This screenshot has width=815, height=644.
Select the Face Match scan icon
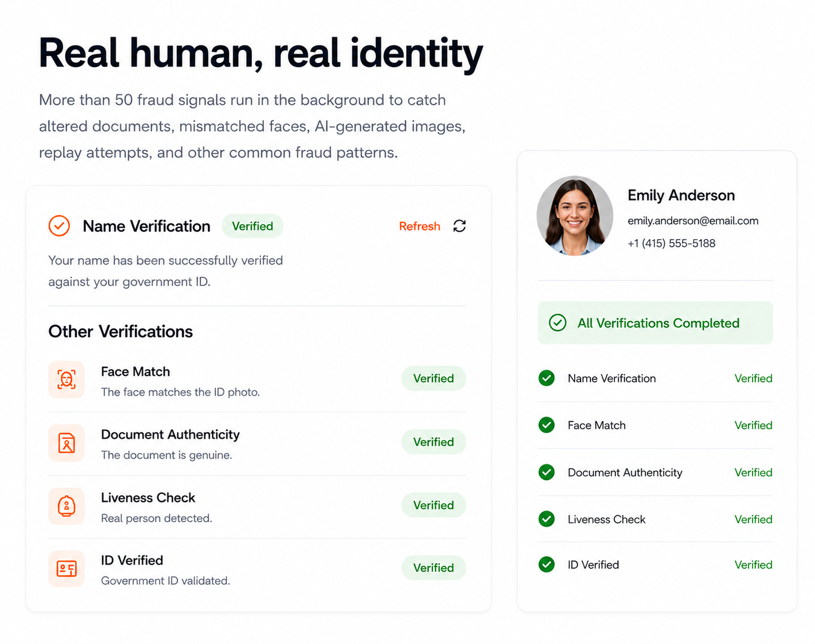(66, 379)
